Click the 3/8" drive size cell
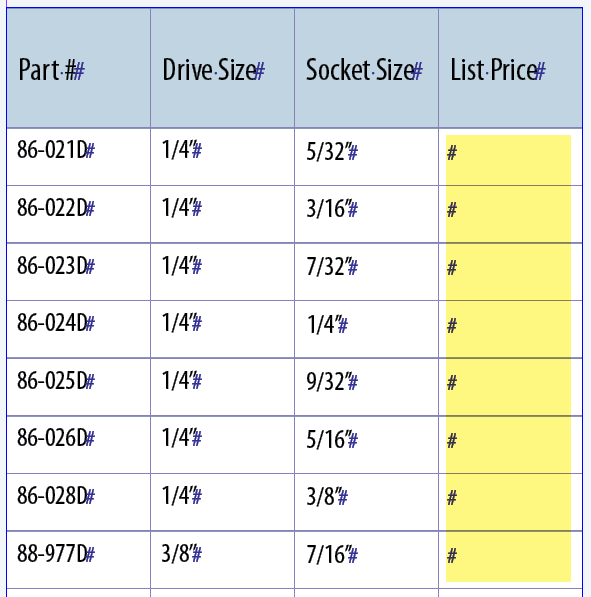 click(x=222, y=560)
